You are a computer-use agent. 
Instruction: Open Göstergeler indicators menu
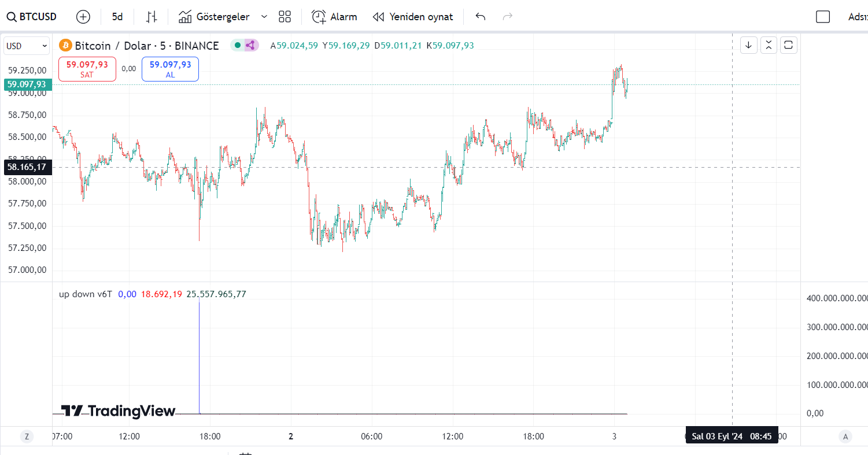pyautogui.click(x=214, y=17)
